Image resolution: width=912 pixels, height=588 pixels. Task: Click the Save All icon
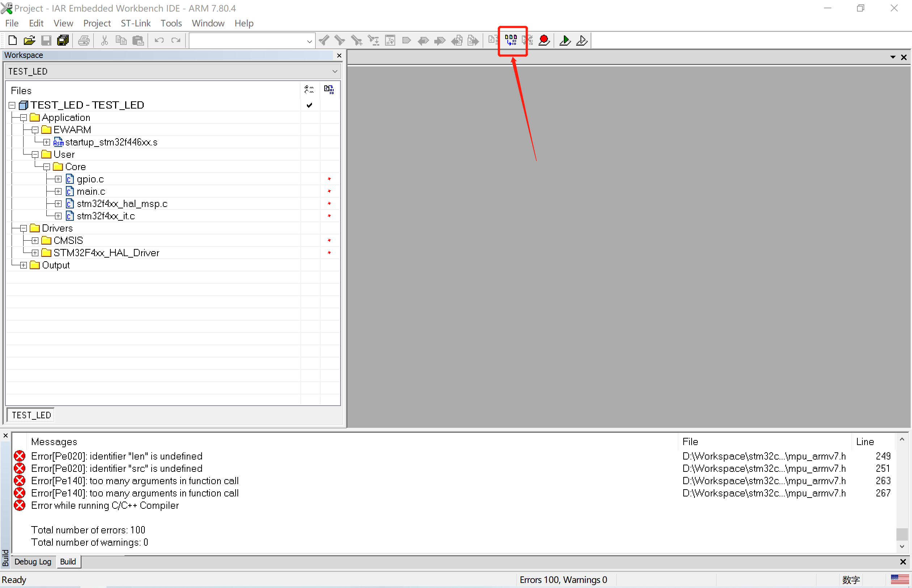tap(63, 40)
